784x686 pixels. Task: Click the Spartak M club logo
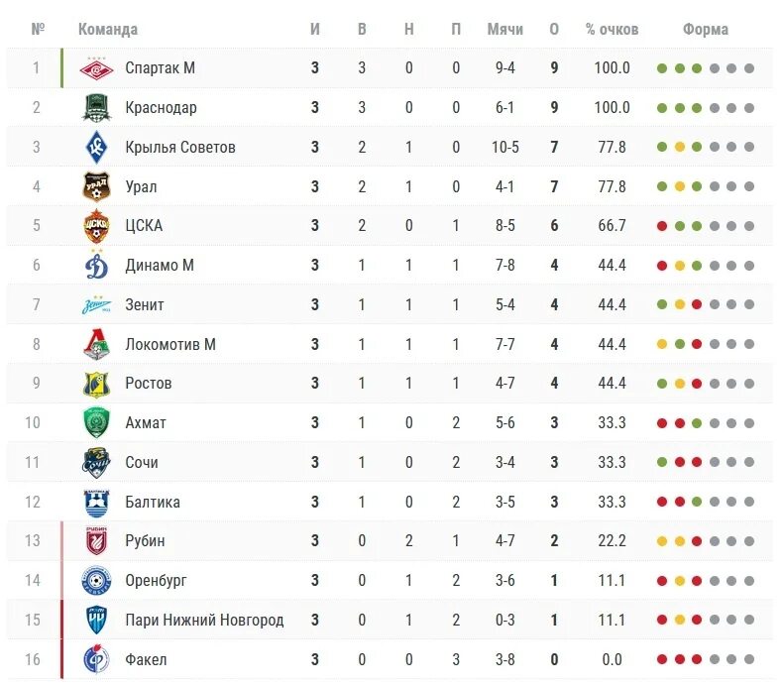coord(96,68)
